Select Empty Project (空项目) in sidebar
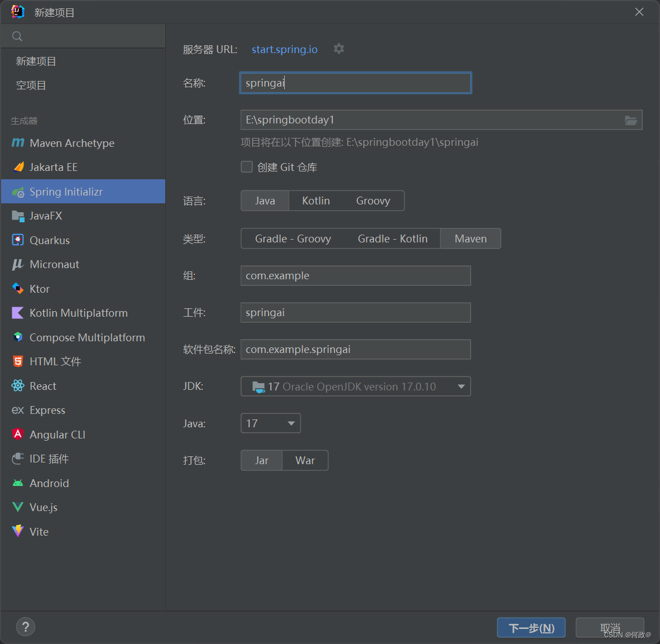Image resolution: width=660 pixels, height=644 pixels. click(83, 85)
